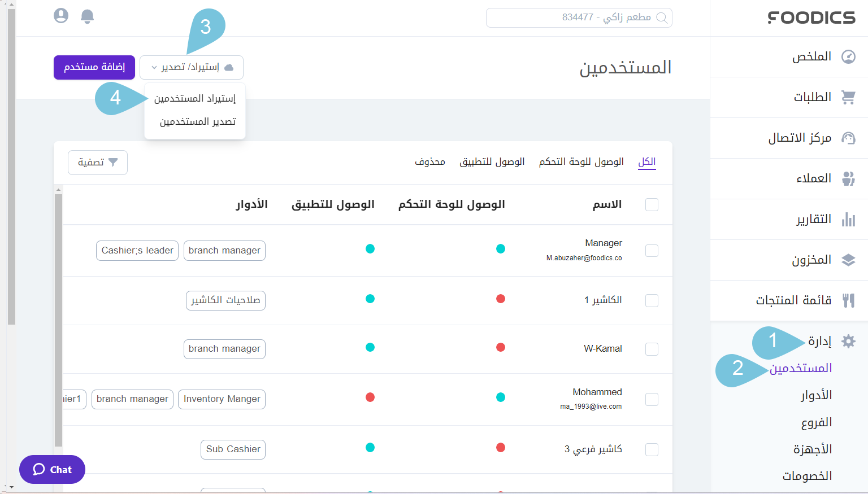This screenshot has width=868, height=494.
Task: Click inside the search field
Action: (x=579, y=18)
